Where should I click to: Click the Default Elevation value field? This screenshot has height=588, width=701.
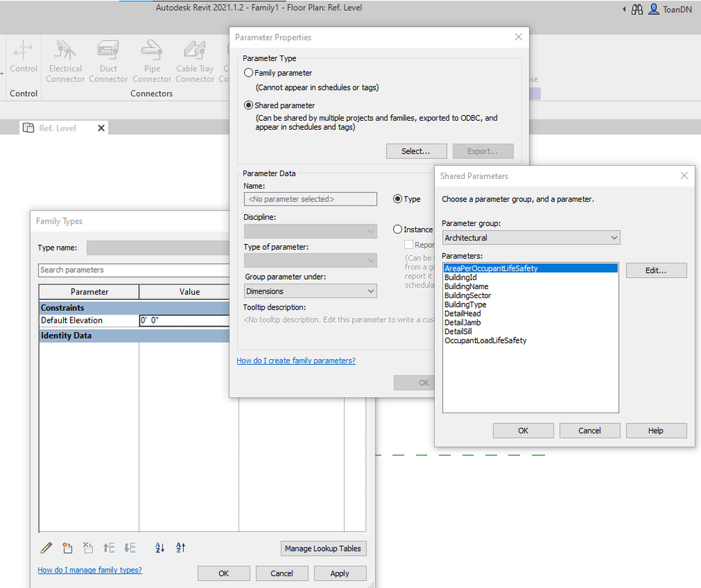click(184, 320)
